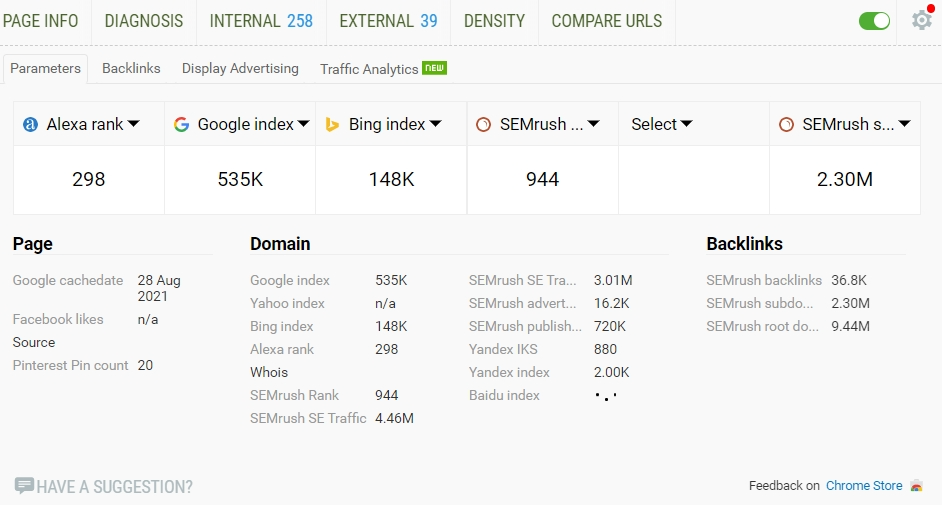Expand the Google index dropdown arrow

tap(303, 124)
